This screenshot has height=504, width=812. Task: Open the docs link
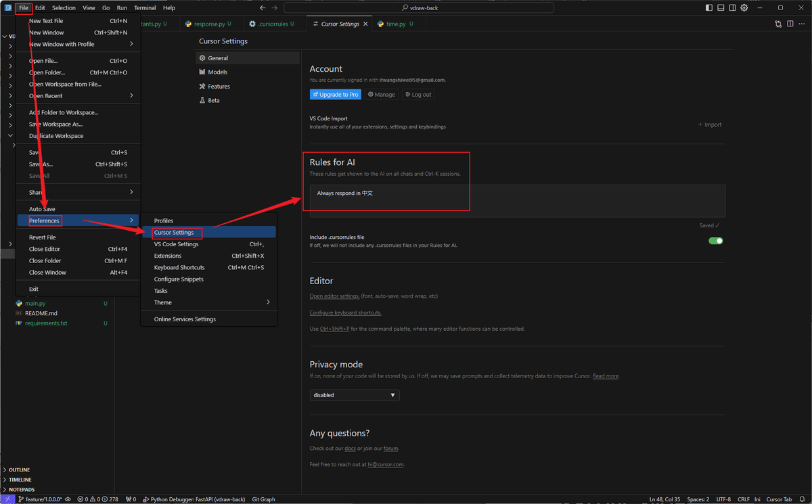coord(350,449)
